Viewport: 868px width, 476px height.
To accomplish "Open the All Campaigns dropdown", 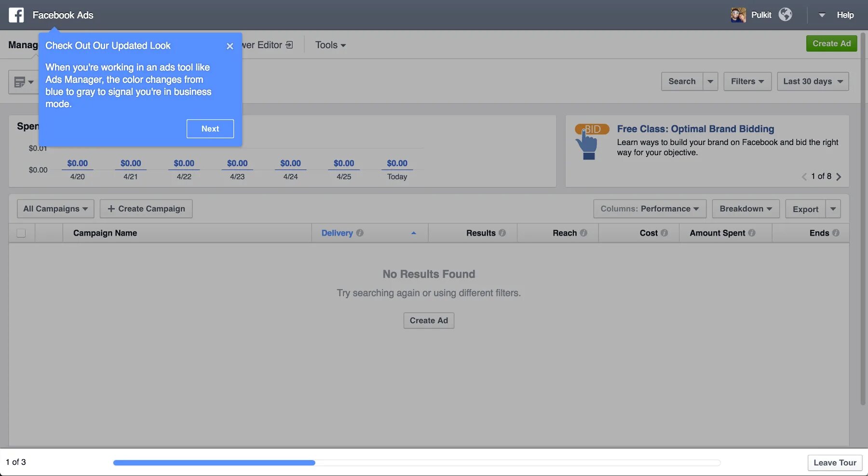I will 55,209.
